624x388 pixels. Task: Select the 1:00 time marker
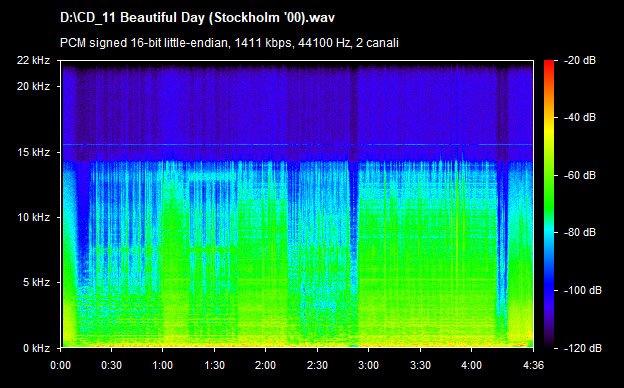pos(162,365)
